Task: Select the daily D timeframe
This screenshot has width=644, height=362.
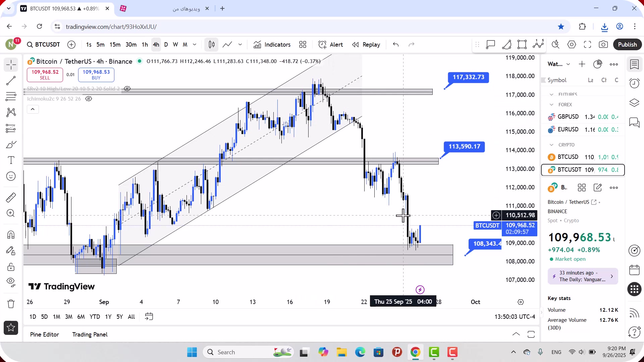Action: pos(166,45)
